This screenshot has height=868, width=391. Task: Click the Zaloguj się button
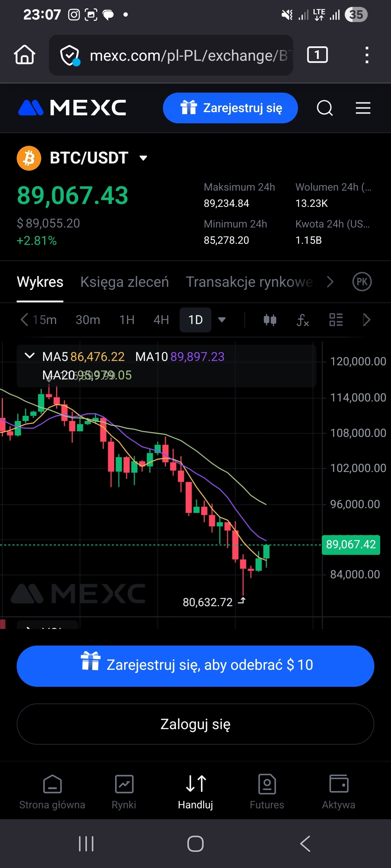click(195, 724)
